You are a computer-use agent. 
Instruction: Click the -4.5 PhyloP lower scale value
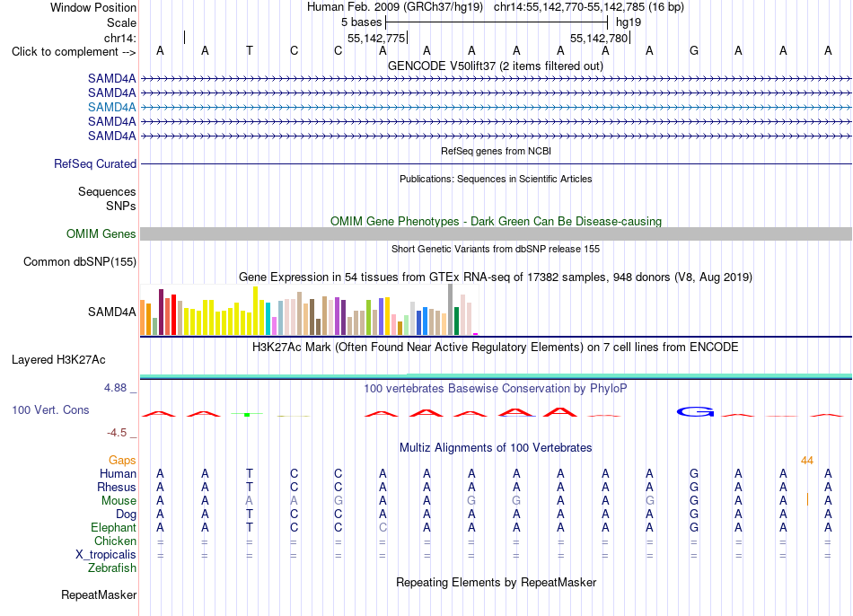[x=117, y=433]
